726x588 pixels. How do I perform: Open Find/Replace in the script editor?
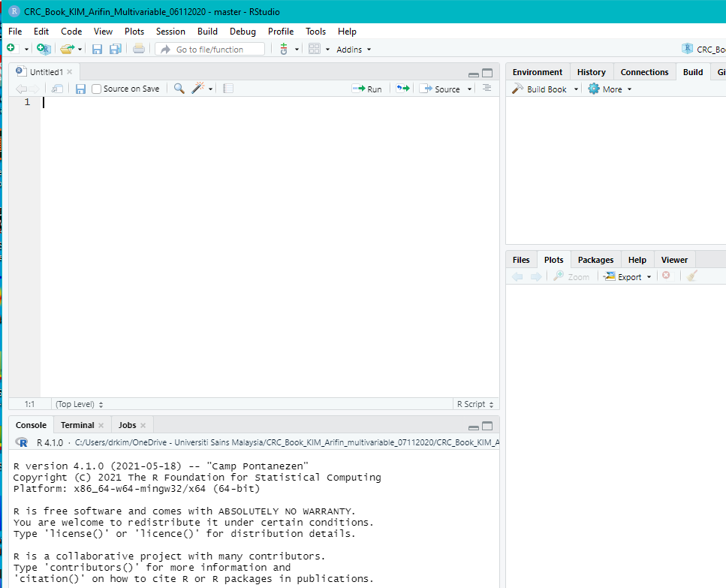(x=179, y=88)
